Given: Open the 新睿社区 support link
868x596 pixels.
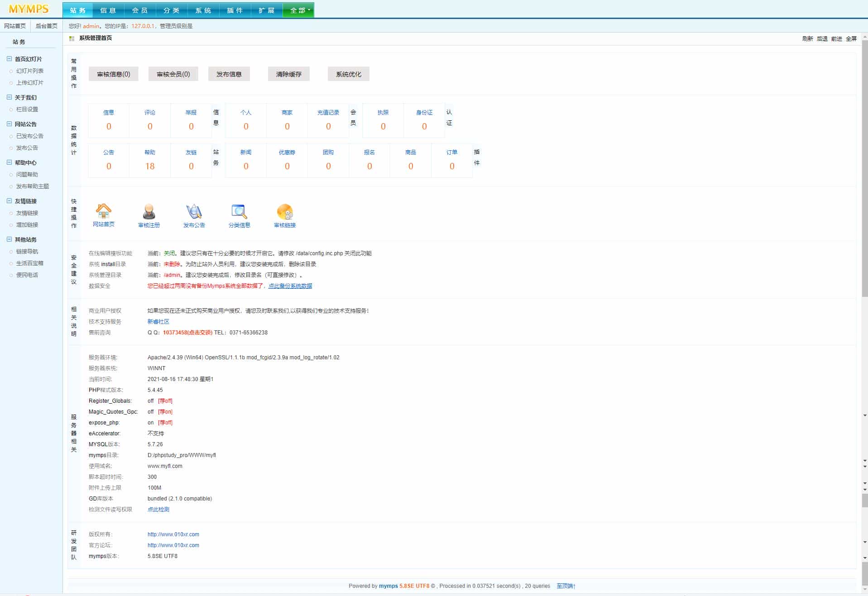Looking at the screenshot, I should tap(158, 322).
